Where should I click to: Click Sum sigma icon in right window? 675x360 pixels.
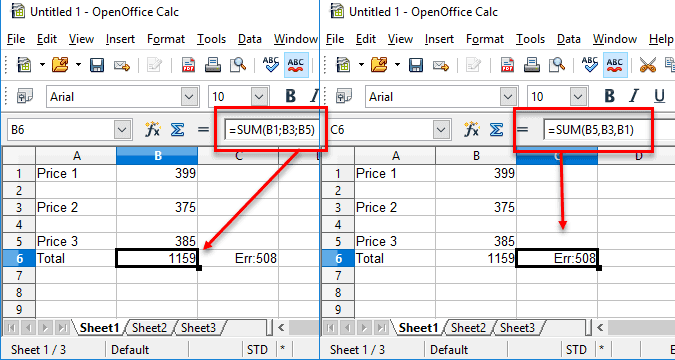[x=496, y=130]
